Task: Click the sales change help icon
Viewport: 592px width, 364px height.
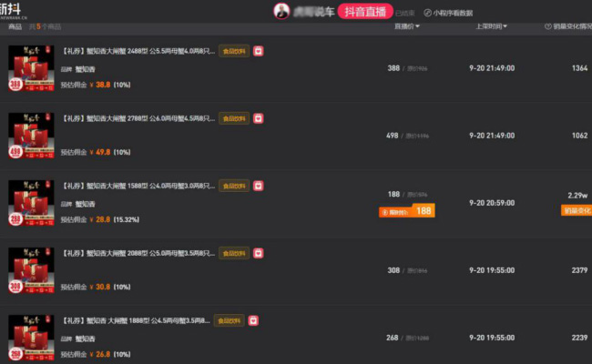Action: (547, 26)
